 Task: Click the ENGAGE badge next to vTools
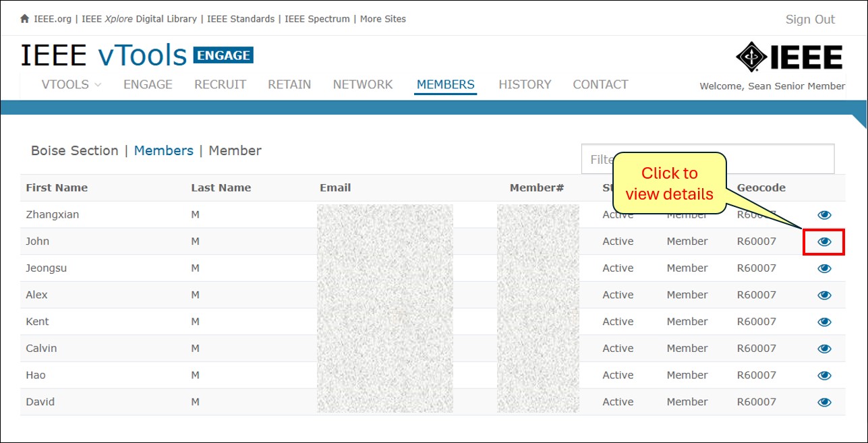click(x=223, y=55)
